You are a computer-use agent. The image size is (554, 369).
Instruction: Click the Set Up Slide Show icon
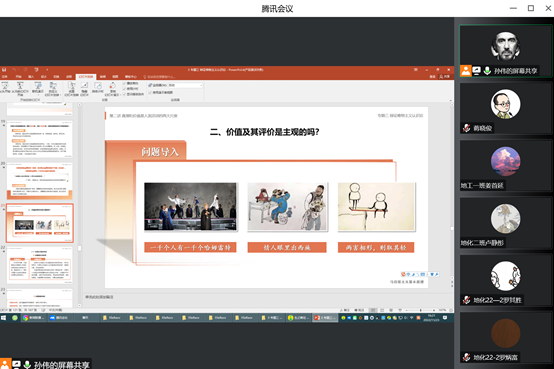coord(72,86)
